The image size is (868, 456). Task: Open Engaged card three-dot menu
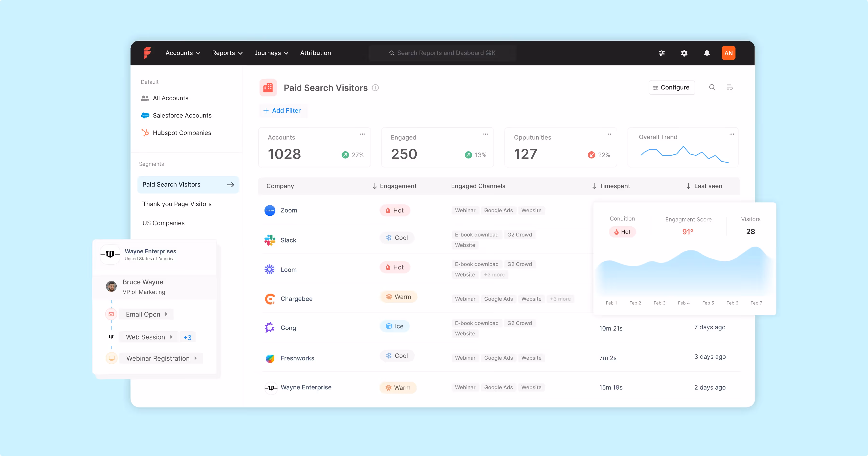point(485,134)
